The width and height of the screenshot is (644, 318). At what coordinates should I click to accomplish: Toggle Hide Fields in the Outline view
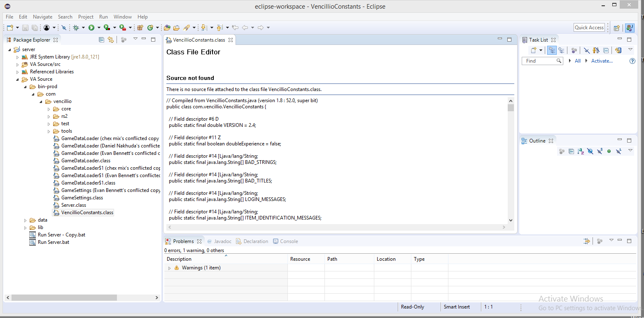tap(590, 151)
